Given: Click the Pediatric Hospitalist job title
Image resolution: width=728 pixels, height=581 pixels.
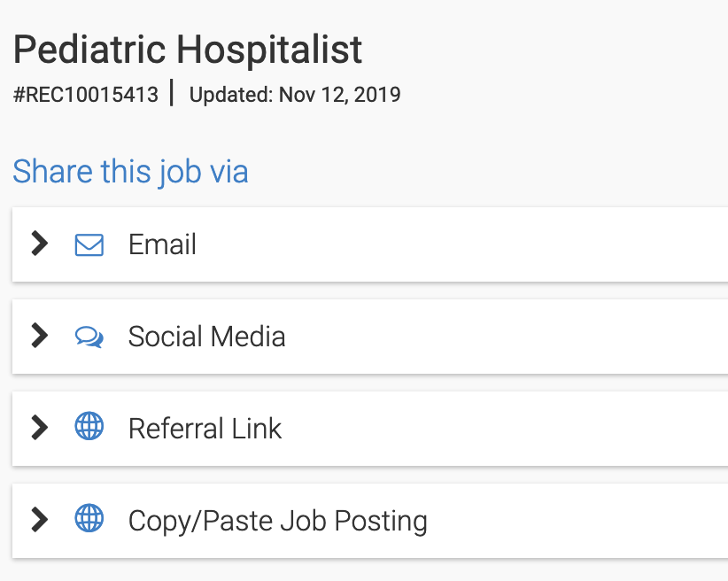Looking at the screenshot, I should 188,50.
